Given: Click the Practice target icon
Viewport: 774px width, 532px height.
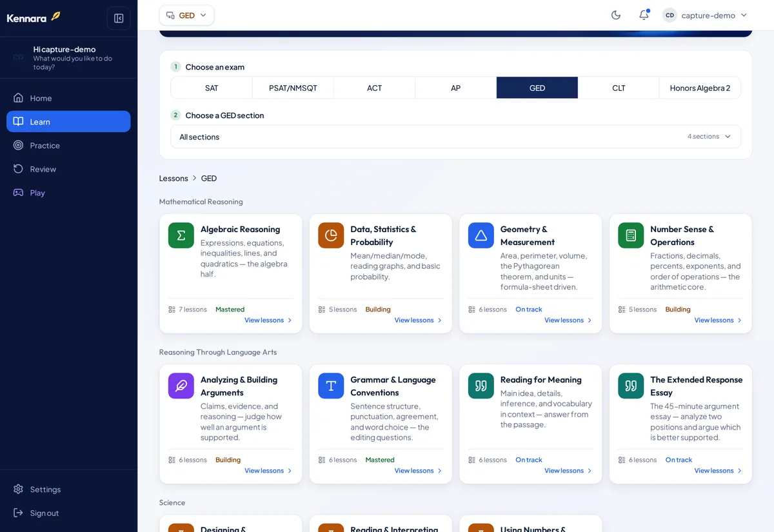Looking at the screenshot, I should [18, 145].
